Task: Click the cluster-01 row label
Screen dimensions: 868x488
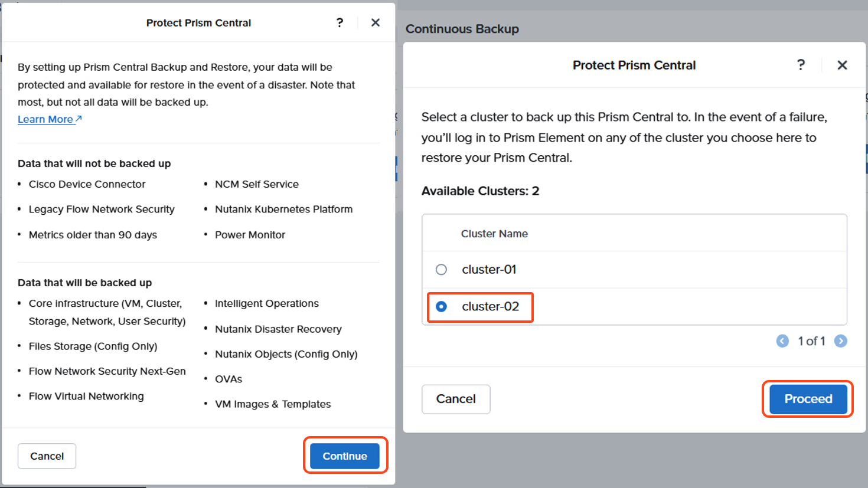Action: tap(489, 270)
